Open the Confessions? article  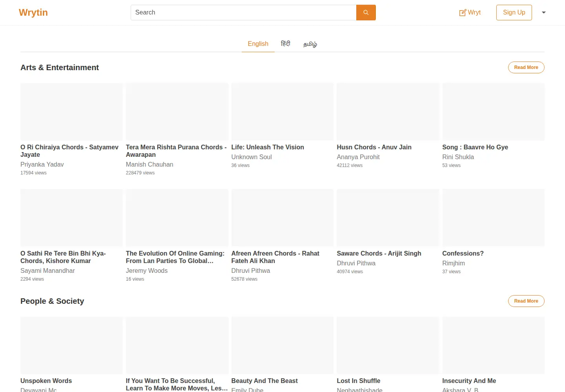point(463,254)
